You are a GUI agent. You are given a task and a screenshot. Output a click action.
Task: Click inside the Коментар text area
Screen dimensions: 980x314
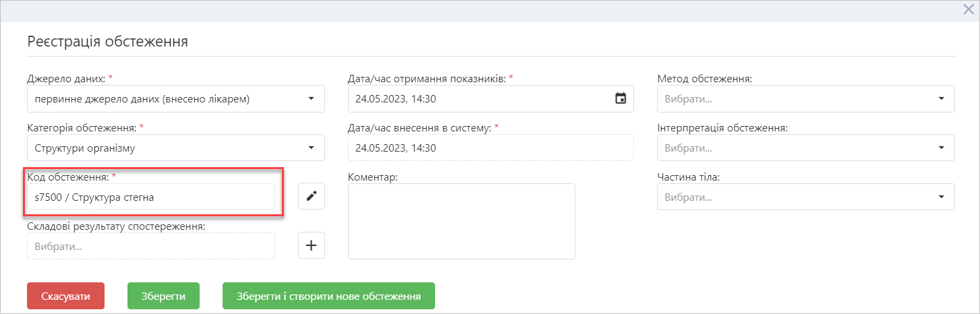pos(461,221)
